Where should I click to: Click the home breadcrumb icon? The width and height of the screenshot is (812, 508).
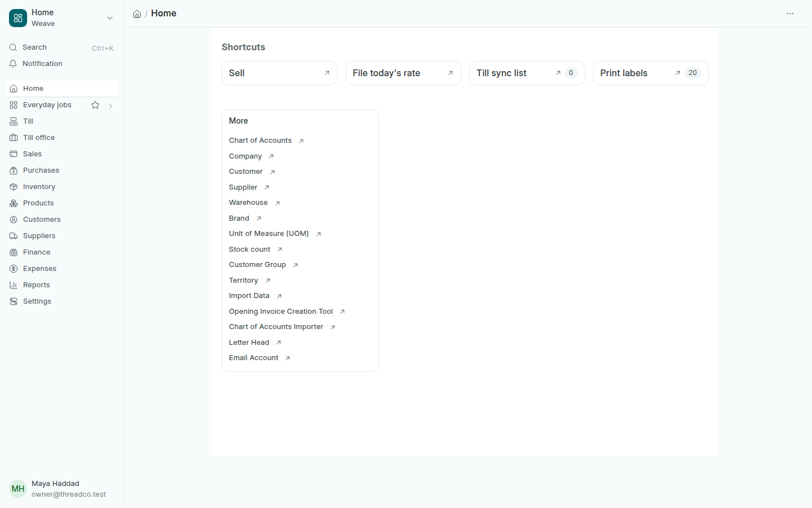click(137, 14)
